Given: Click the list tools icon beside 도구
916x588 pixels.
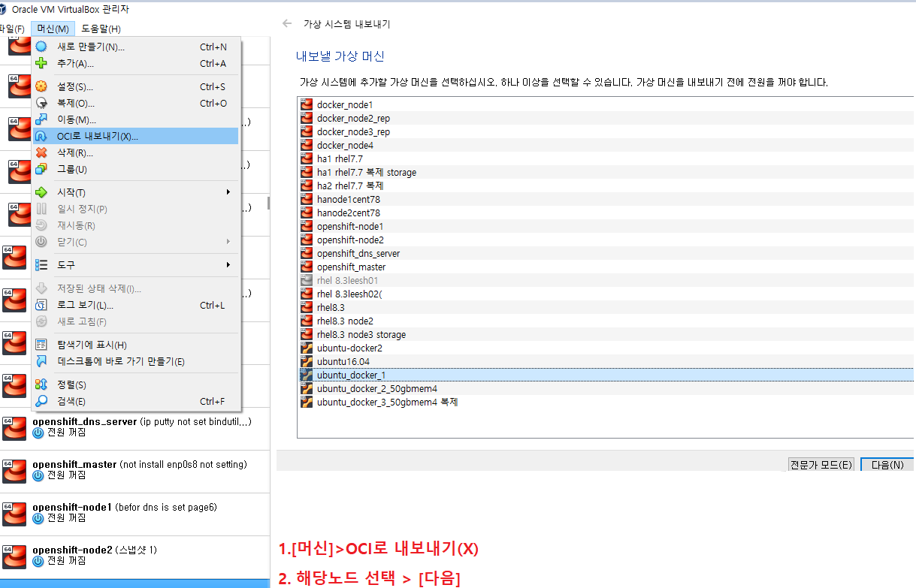Looking at the screenshot, I should click(x=42, y=265).
